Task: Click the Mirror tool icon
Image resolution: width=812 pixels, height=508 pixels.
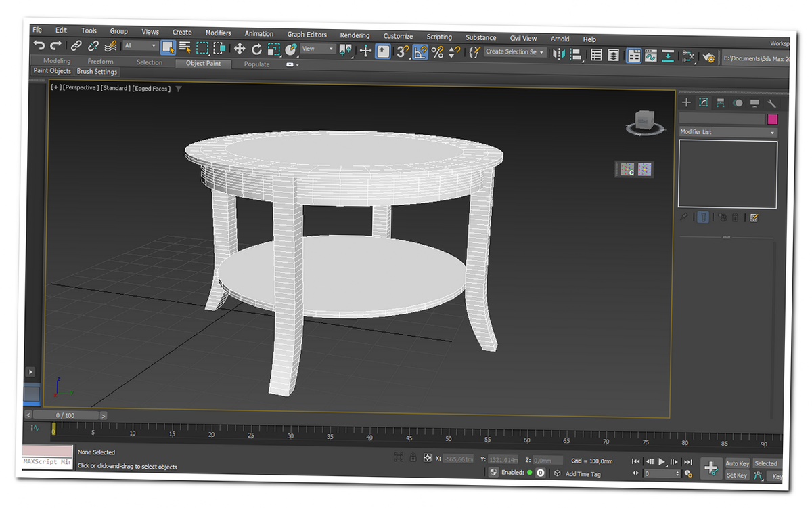Action: (559, 54)
